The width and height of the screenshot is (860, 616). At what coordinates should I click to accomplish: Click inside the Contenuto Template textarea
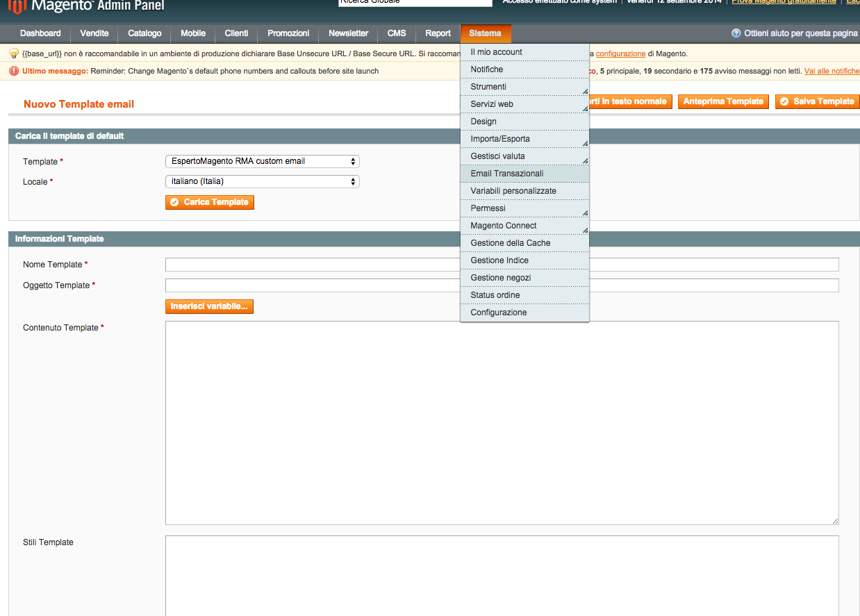point(502,423)
